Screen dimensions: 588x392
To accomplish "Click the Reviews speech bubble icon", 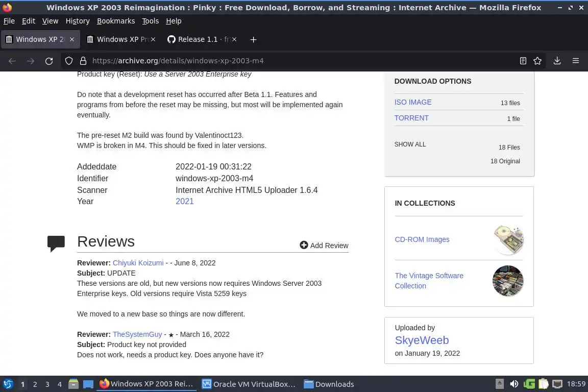I will pyautogui.click(x=56, y=243).
